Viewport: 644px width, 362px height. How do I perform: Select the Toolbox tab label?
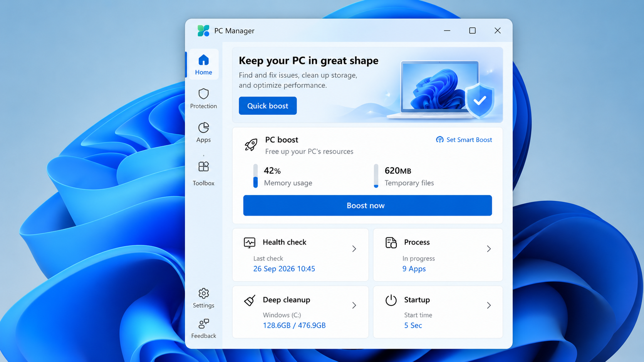coord(203,183)
